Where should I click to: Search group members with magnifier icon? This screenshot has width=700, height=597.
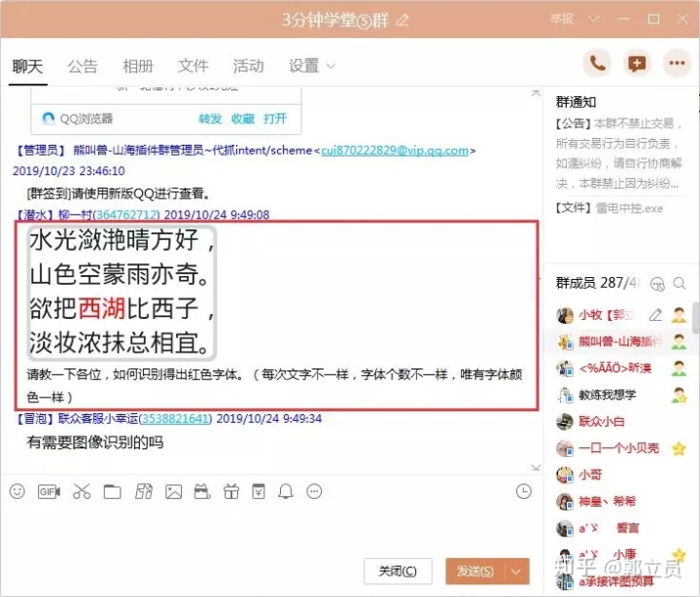(x=680, y=283)
